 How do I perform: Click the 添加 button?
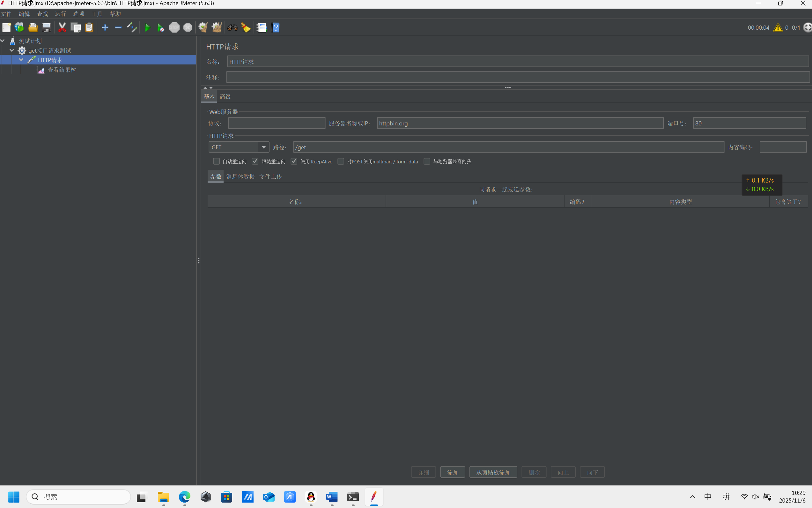coord(452,472)
